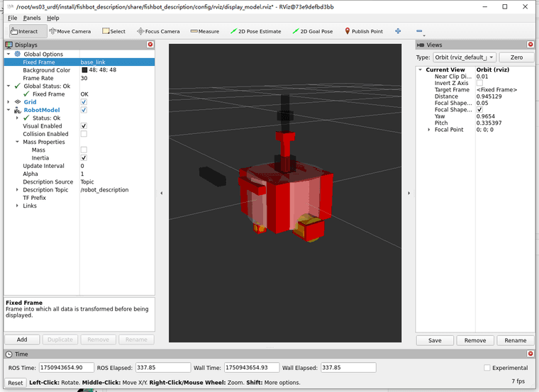Close the Time panel

(x=530, y=354)
